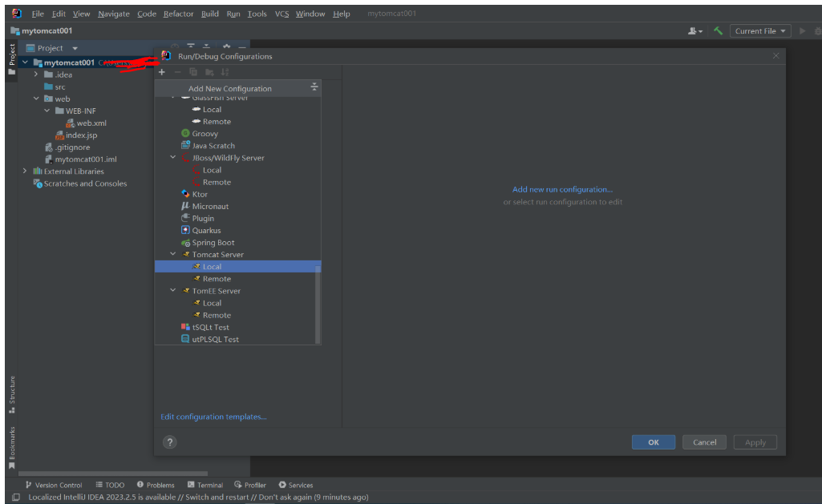
Task: Select the tSQLt Test configuration type
Action: [210, 328]
